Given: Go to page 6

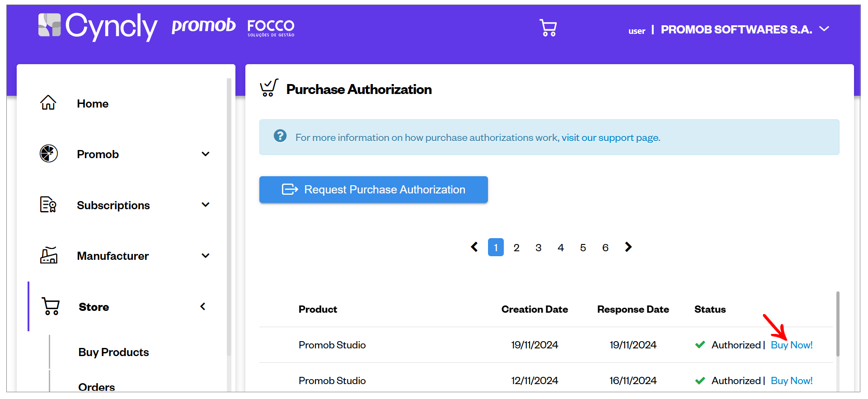Looking at the screenshot, I should (605, 247).
